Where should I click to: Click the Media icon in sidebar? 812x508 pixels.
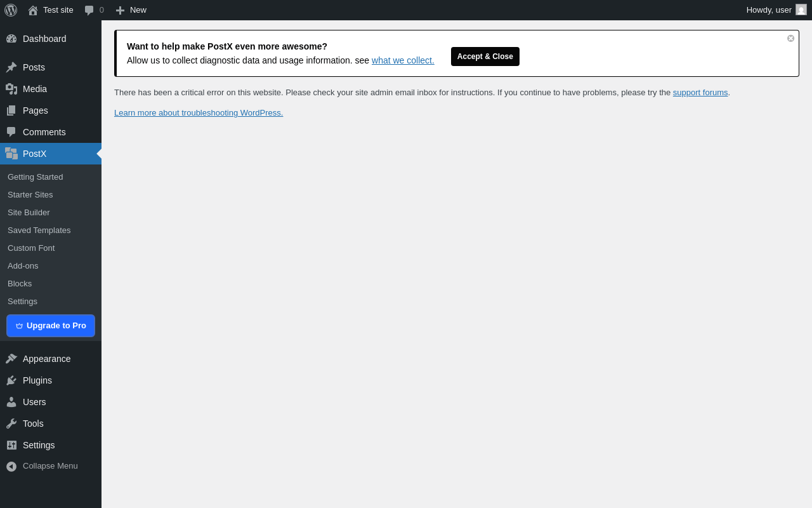[11, 89]
